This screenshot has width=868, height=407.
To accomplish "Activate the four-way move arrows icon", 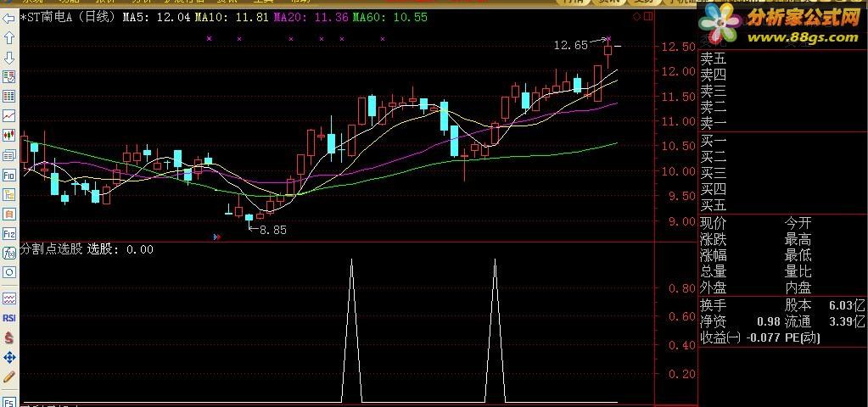I will click(8, 357).
